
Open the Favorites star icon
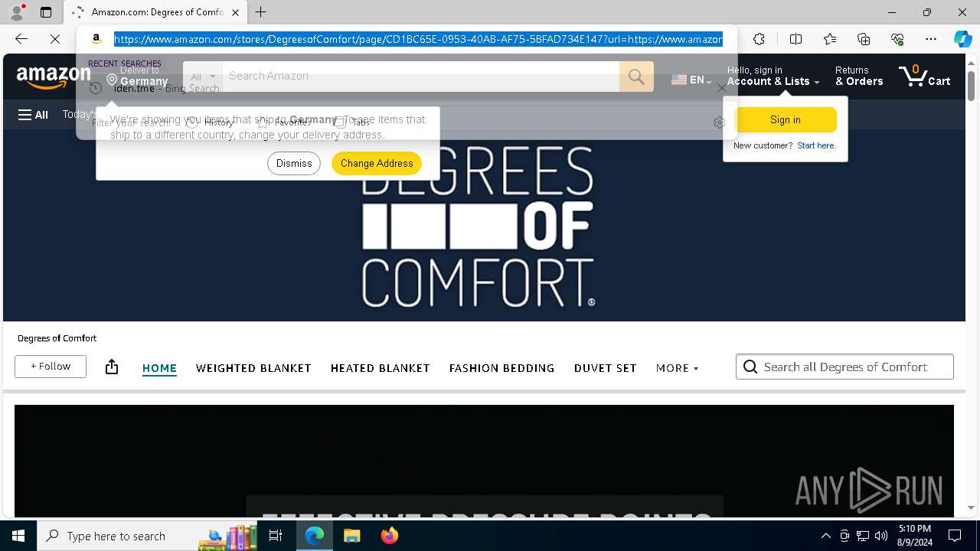click(830, 39)
